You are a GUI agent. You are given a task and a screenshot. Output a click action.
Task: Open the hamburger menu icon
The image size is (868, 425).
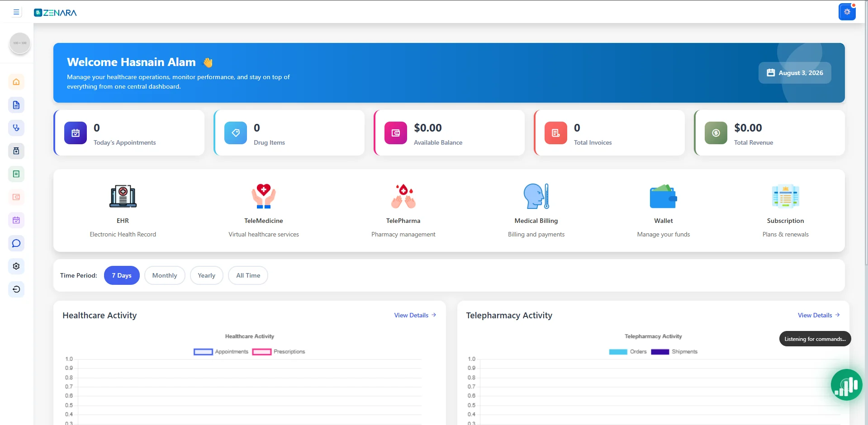(16, 12)
